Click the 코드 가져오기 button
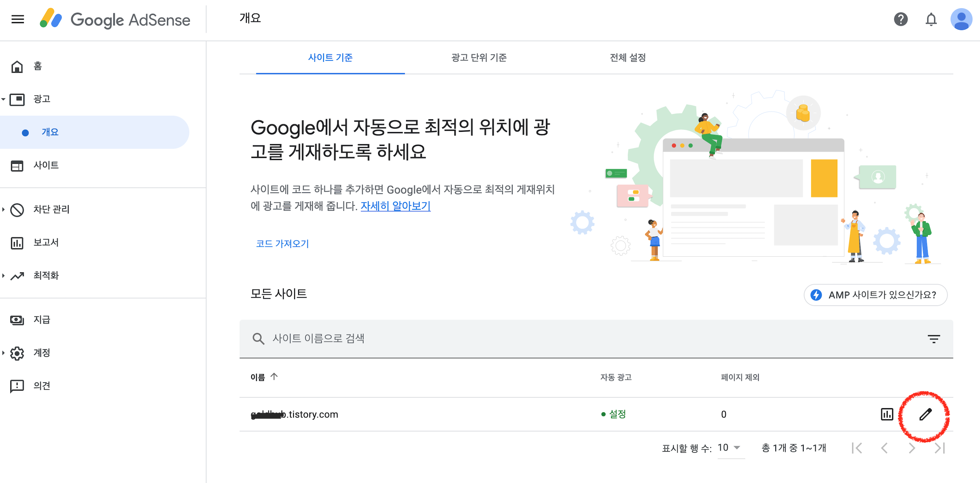 click(282, 244)
